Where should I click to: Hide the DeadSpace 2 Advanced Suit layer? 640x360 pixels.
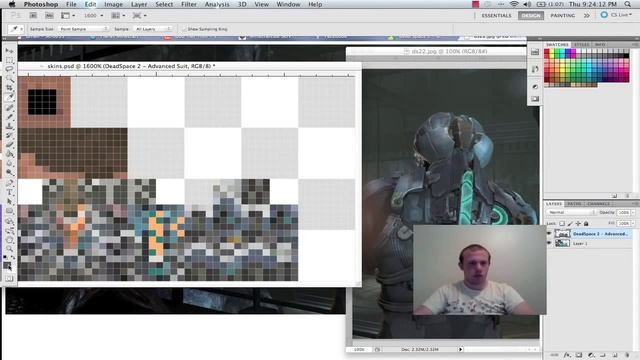pos(549,234)
